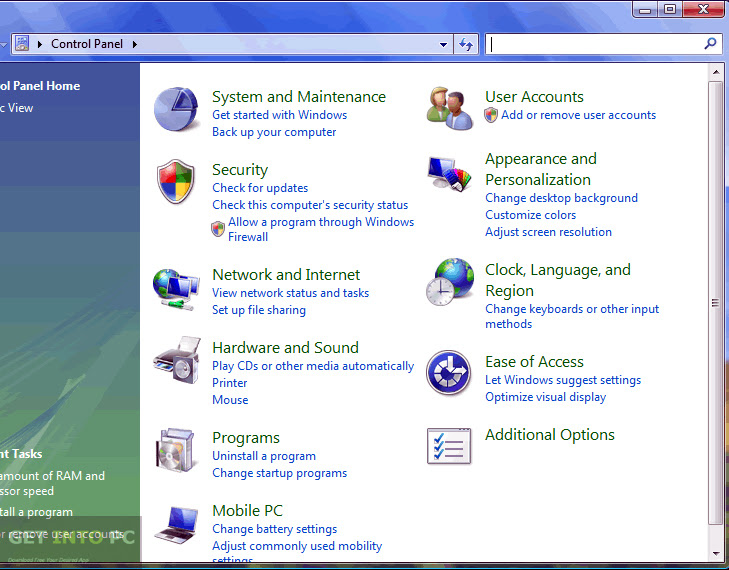Open Change startup programs
Screen dimensions: 729x570
point(279,473)
